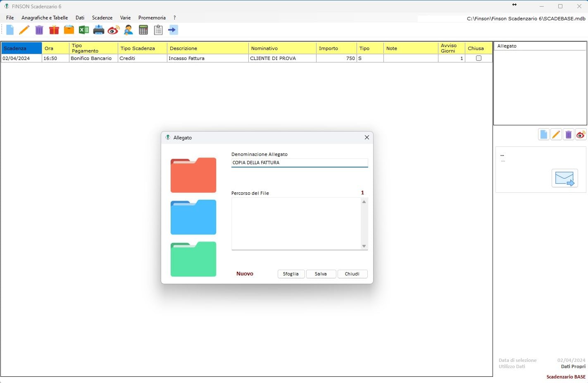588x383 pixels.
Task: Click inside the Percorso del File text area
Action: click(x=296, y=223)
